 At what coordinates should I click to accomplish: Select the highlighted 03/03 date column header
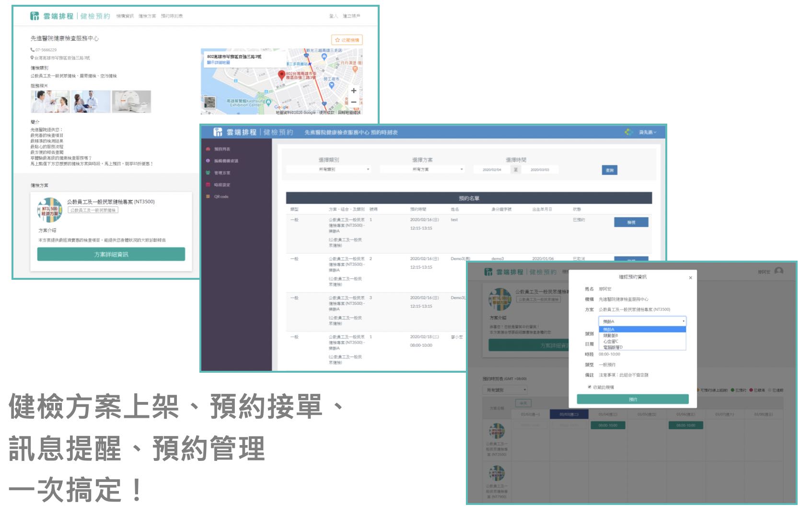pos(569,414)
